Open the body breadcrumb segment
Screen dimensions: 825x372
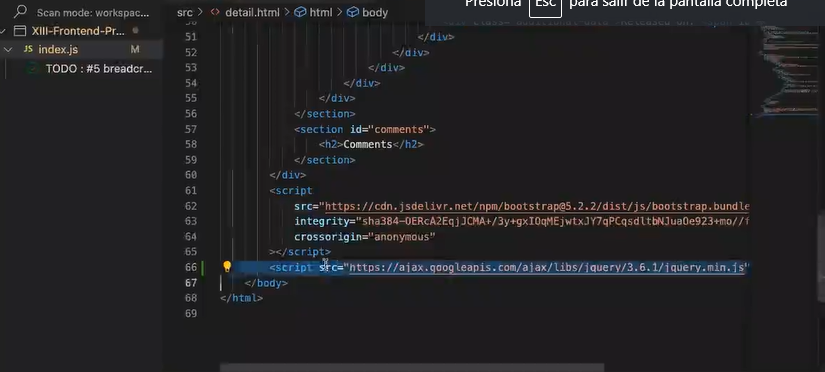[375, 12]
